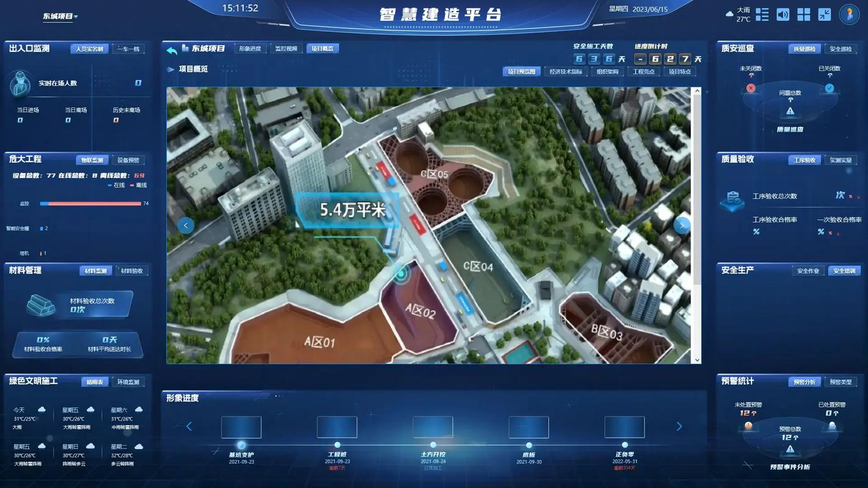The width and height of the screenshot is (868, 488).
Task: Click the grid layout icon top right
Action: coord(804,14)
